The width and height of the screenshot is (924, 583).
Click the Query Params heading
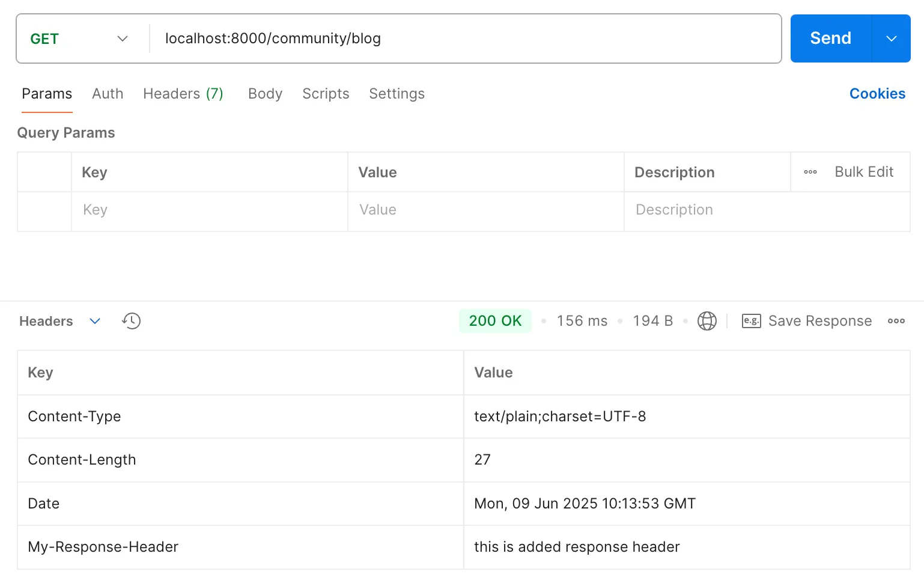point(66,133)
